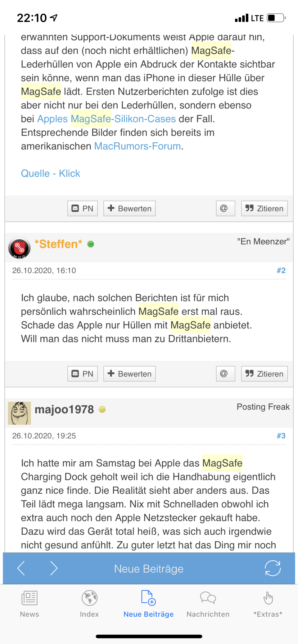The image size is (298, 644).
Task: Open post permalink #2
Action: (281, 271)
